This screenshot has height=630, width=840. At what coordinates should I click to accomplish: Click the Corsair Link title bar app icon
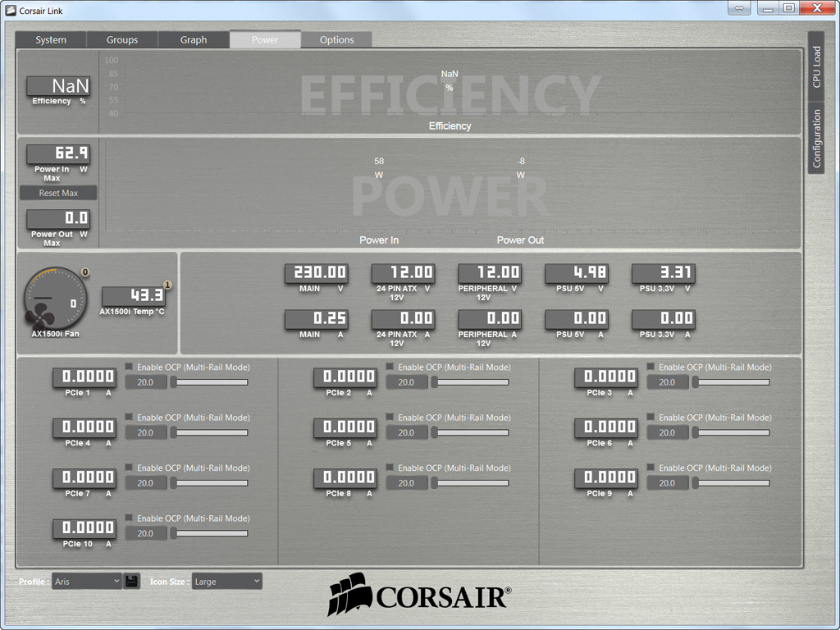coord(11,10)
